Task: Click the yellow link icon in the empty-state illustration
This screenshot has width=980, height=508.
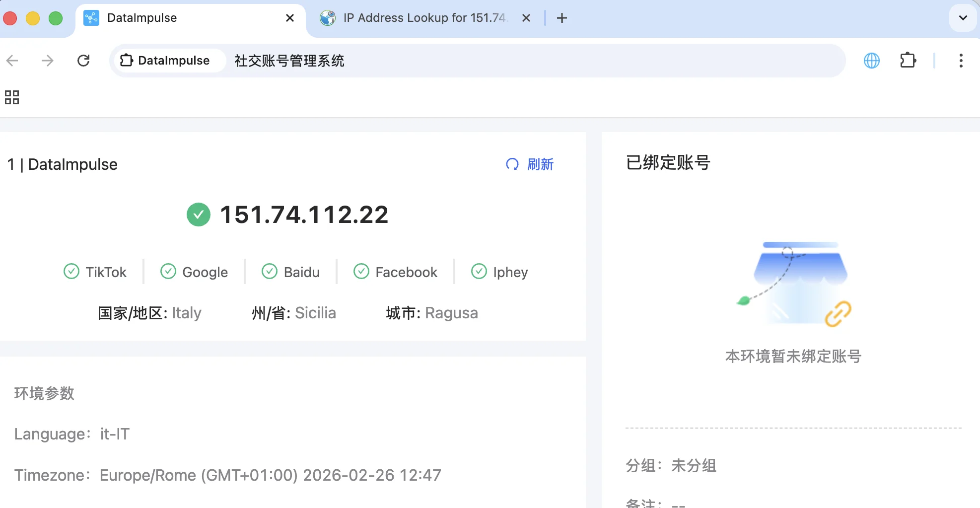Action: tap(839, 313)
